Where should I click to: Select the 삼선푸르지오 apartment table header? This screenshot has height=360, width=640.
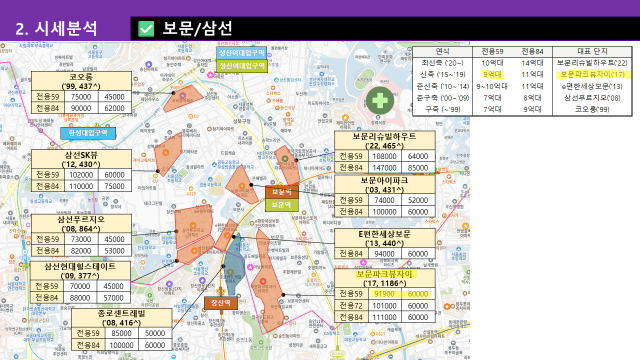coord(81,224)
